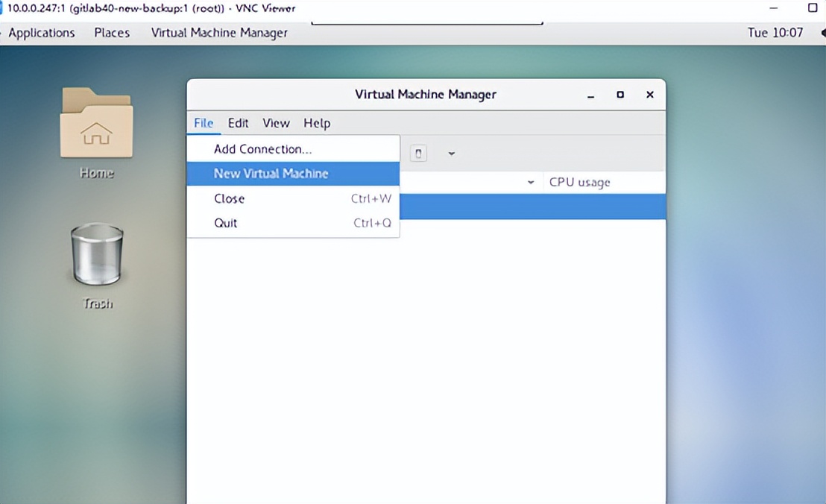Open the View menu
The width and height of the screenshot is (826, 504).
[276, 123]
